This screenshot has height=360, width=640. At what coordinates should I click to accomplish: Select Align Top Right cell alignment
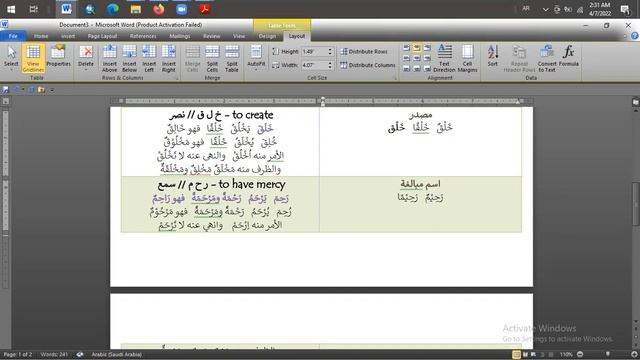(x=427, y=48)
